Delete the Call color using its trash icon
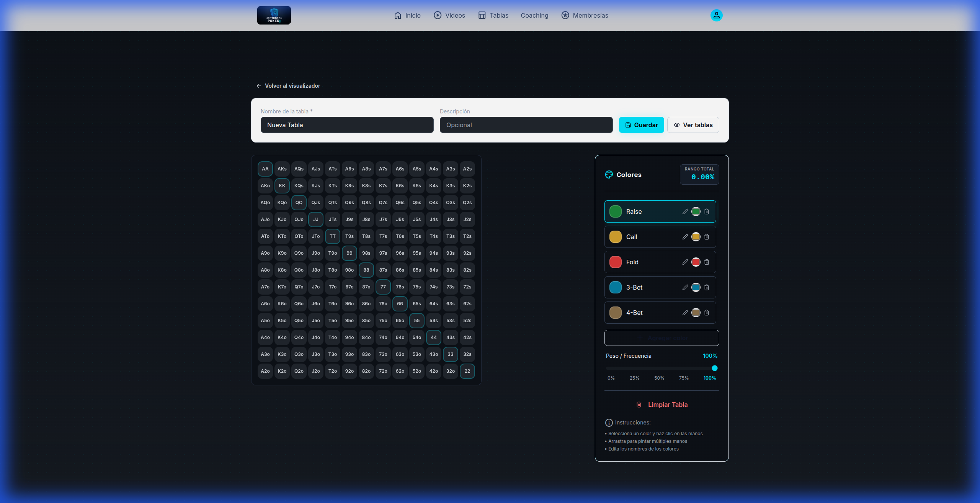Screen dimensions: 980x503 coord(707,237)
